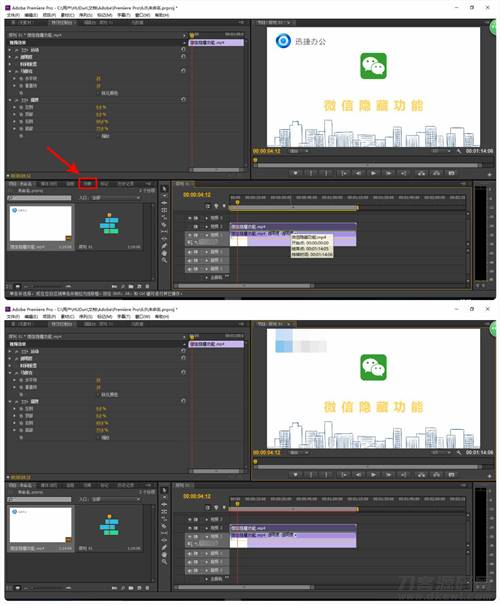
Task: Expand the Motion effect in upper Effect Controls
Action: tap(10, 50)
